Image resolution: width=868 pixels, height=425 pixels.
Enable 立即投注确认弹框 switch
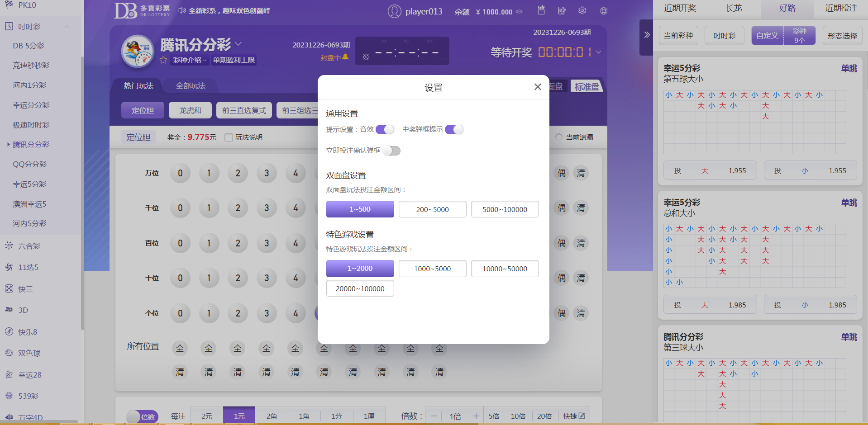[x=391, y=151]
